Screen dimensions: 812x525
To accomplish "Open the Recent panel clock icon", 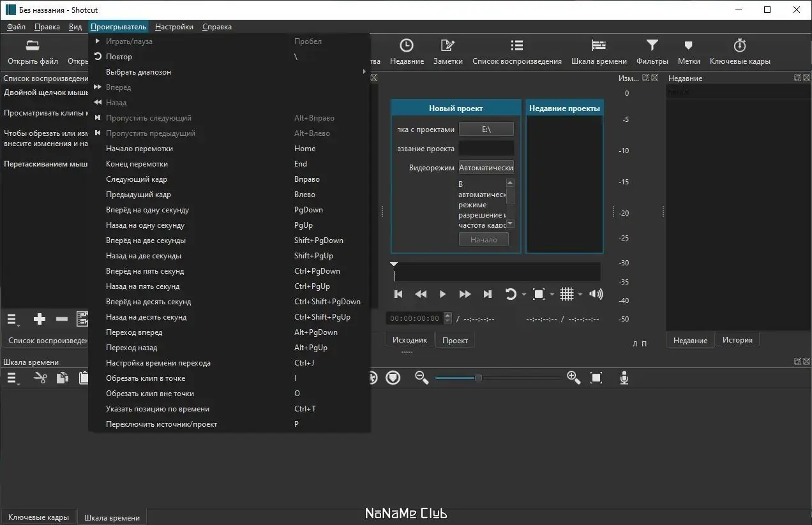I will tap(406, 45).
